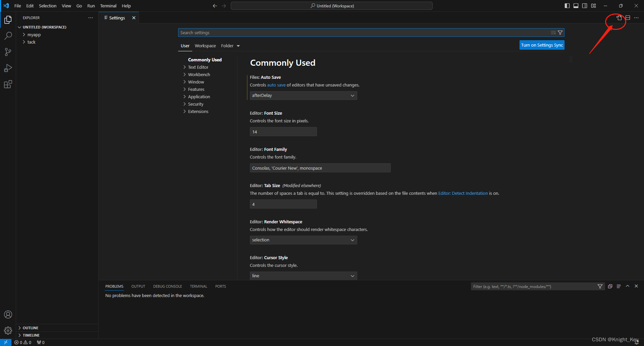Switch to the Output panel tab
Image resolution: width=644 pixels, height=346 pixels.
(x=138, y=286)
